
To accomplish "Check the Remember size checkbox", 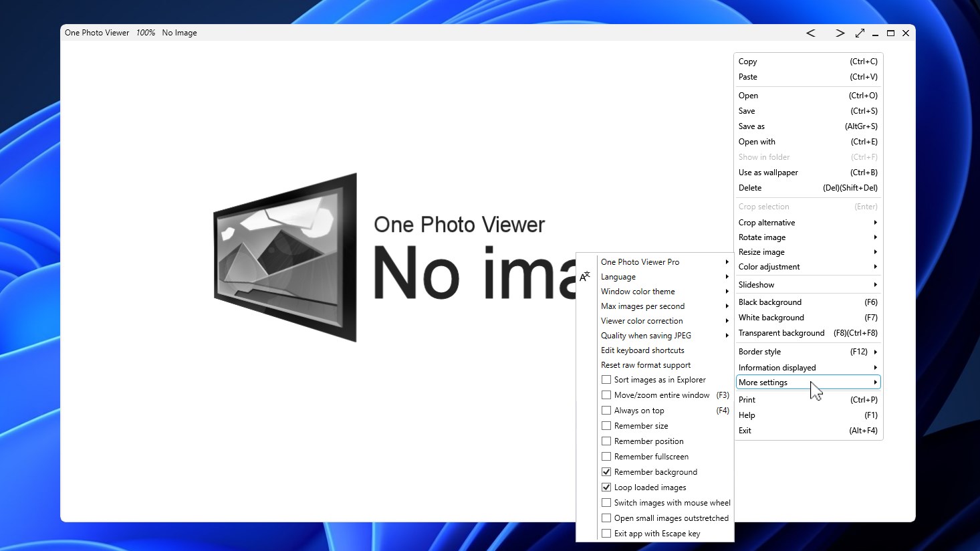I will coord(606,425).
